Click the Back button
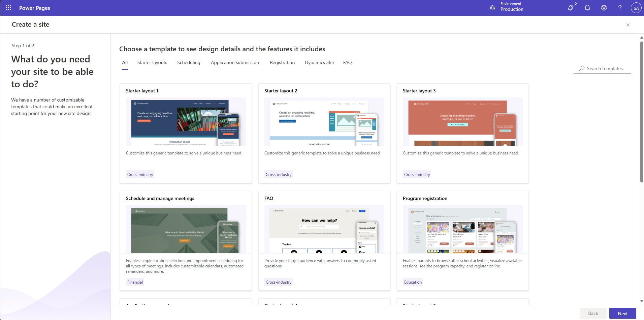644x320 pixels. 593,313
